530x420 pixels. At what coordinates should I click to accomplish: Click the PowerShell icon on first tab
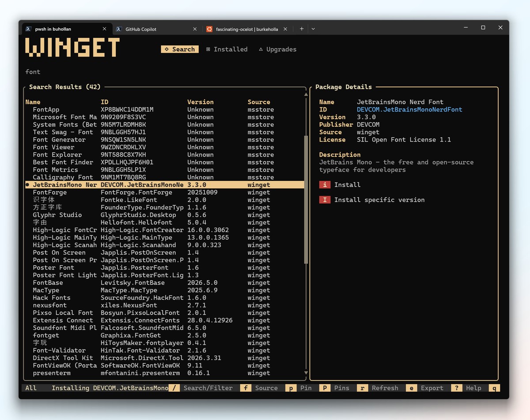click(x=28, y=29)
